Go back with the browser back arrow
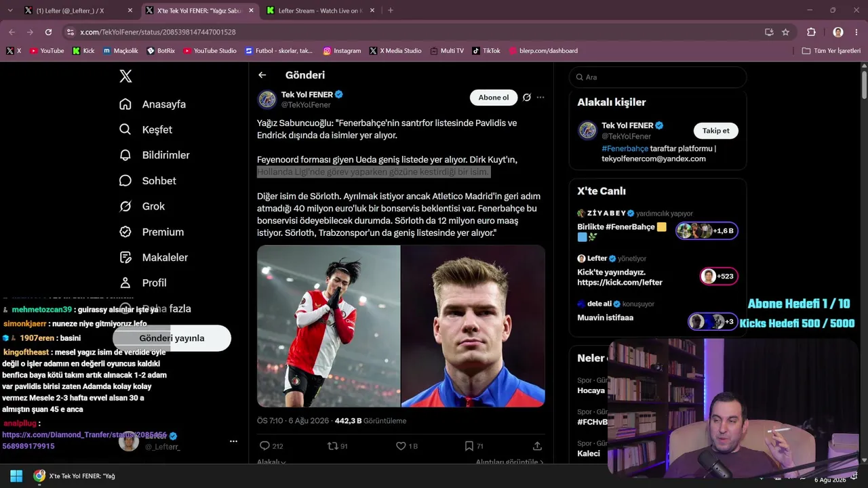The width and height of the screenshot is (868, 488). 12,32
